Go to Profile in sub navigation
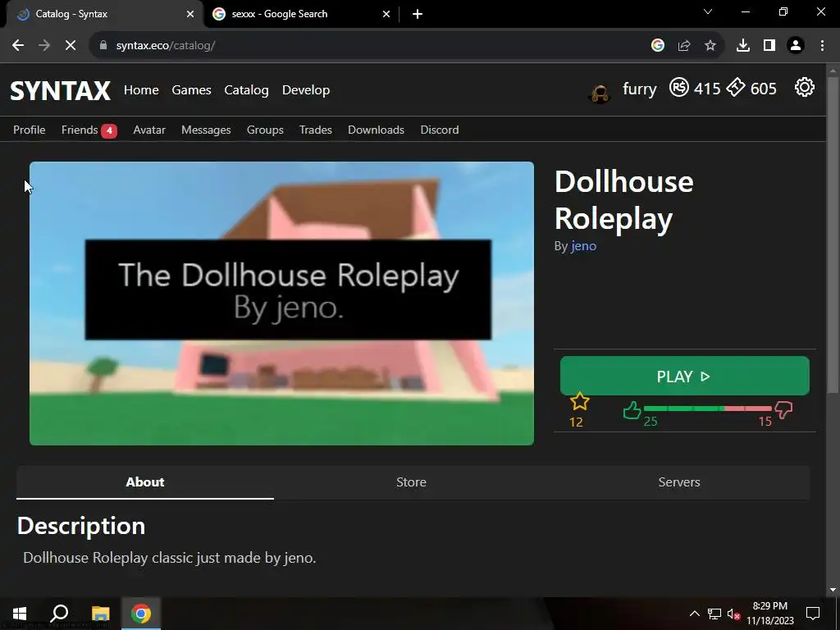Screen dimensions: 840x630 [30, 130]
